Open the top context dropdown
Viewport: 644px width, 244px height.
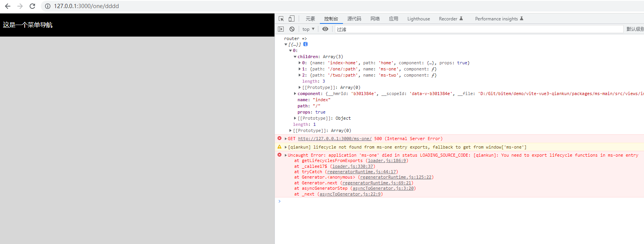pyautogui.click(x=308, y=29)
